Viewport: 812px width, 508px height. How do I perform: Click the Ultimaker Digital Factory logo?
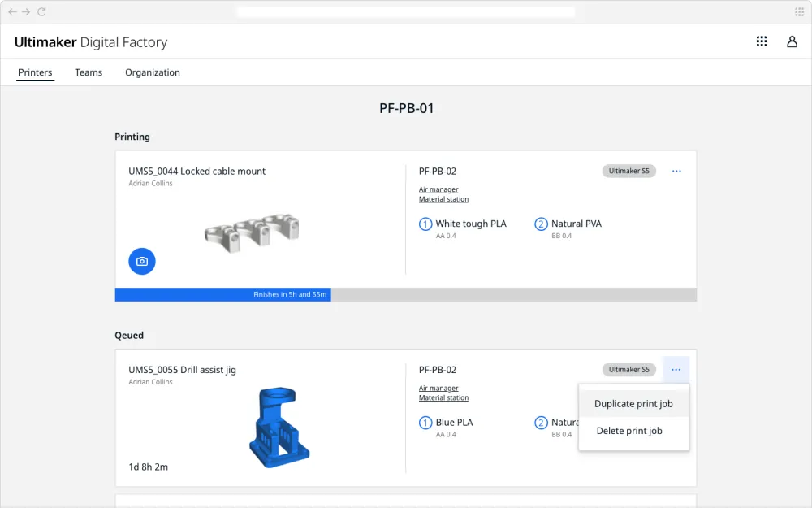coord(91,42)
